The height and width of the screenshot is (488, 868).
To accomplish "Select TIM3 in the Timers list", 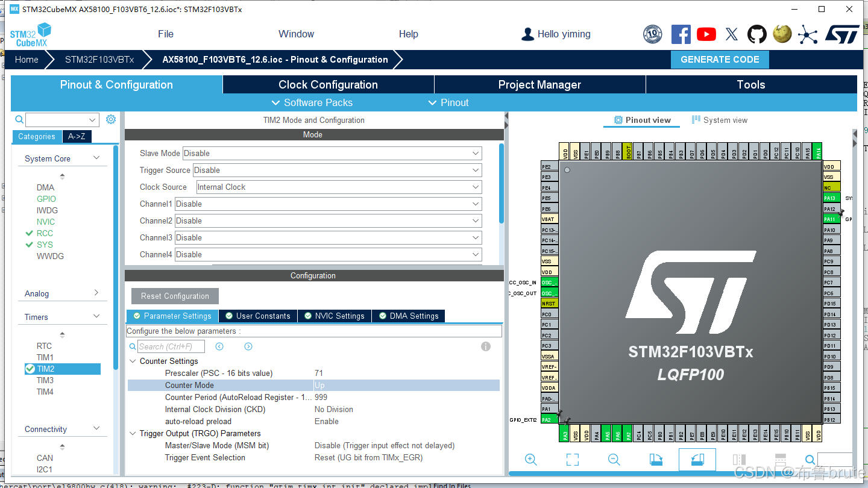I will [45, 380].
